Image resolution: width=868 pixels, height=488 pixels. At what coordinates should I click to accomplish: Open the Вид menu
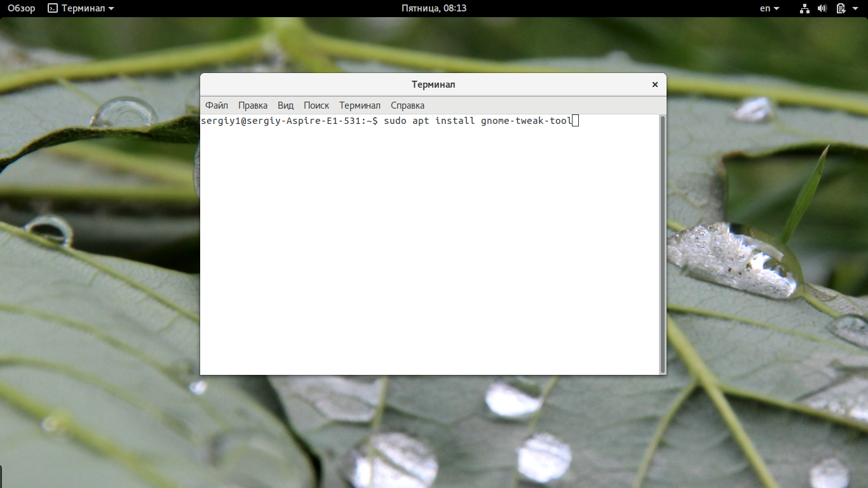pyautogui.click(x=285, y=105)
